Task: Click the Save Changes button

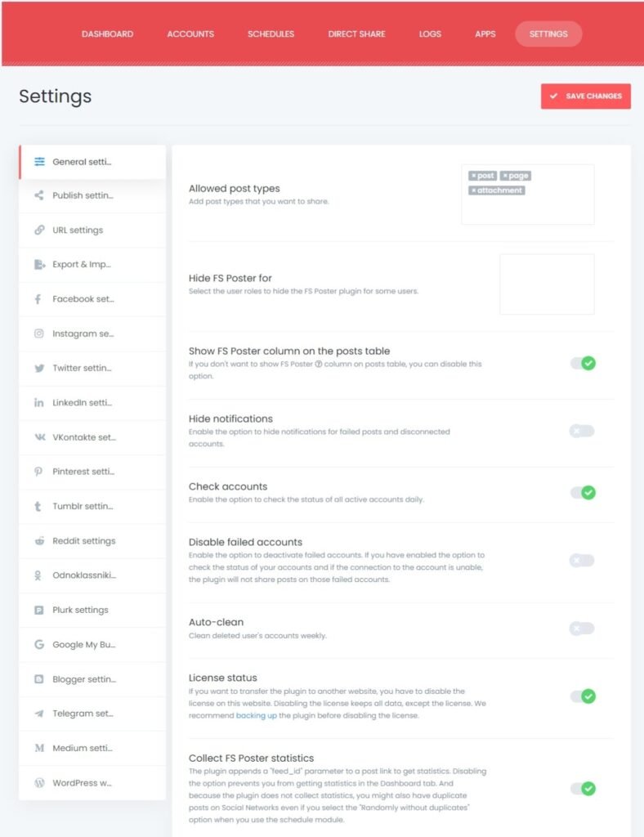Action: (586, 96)
